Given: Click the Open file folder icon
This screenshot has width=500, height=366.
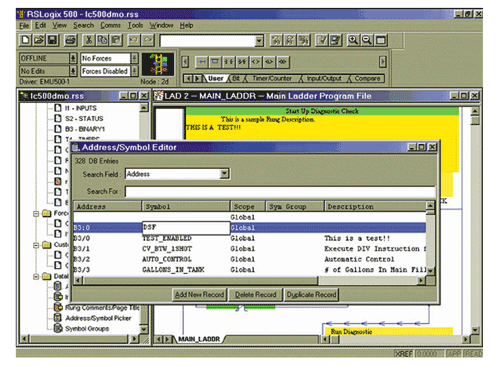Looking at the screenshot, I should click(39, 40).
